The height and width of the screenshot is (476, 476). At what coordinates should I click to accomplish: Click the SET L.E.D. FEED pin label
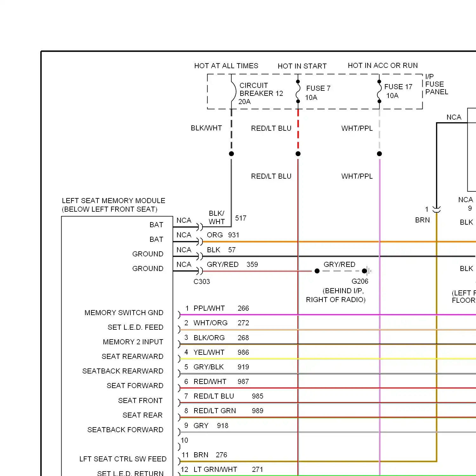136,327
